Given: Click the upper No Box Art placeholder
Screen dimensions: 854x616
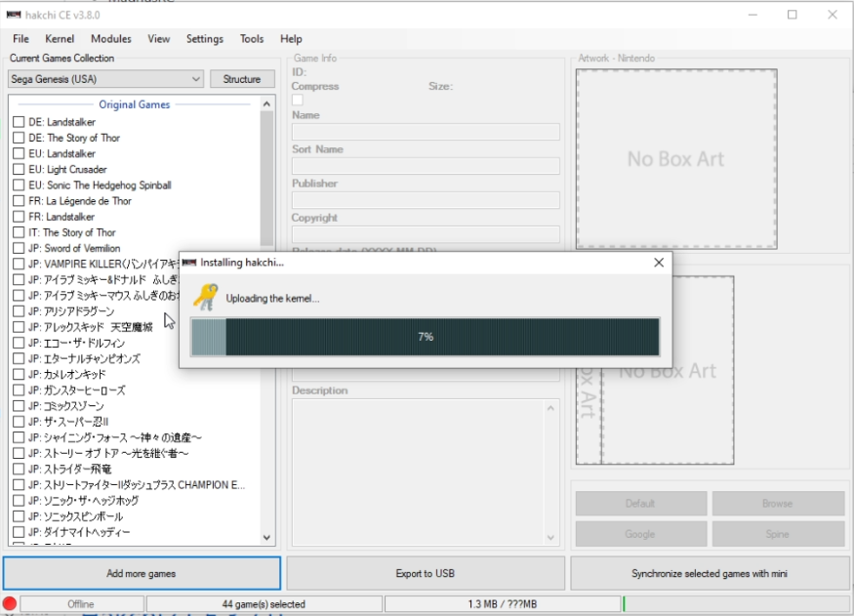Looking at the screenshot, I should coord(676,158).
